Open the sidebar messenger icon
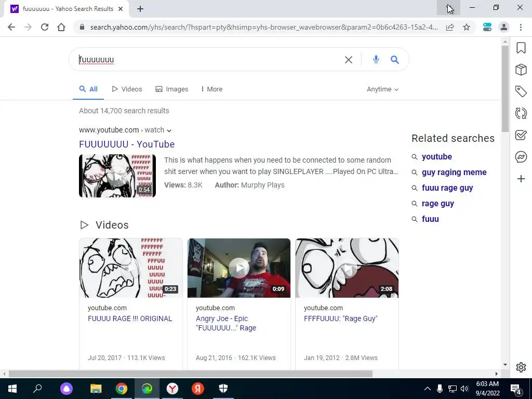 (x=521, y=157)
